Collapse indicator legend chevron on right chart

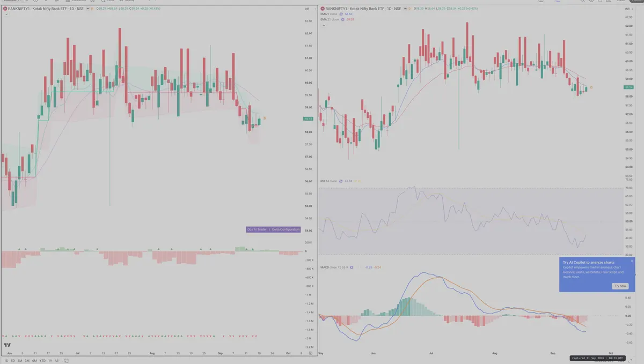coord(324,25)
